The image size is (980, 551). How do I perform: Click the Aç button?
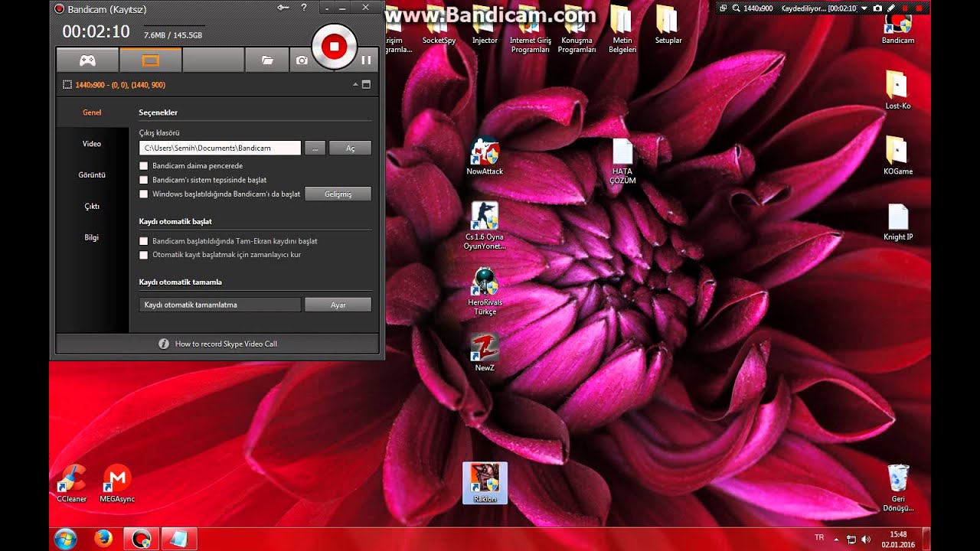click(350, 148)
